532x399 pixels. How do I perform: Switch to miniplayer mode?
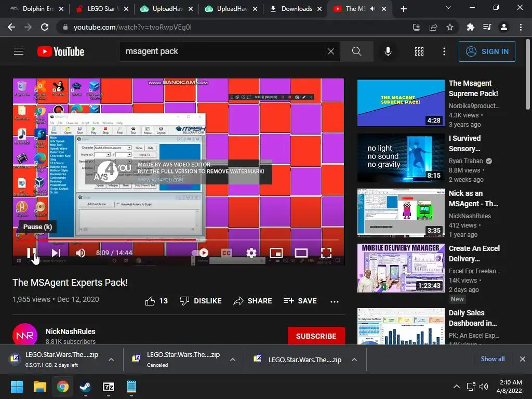pyautogui.click(x=276, y=253)
